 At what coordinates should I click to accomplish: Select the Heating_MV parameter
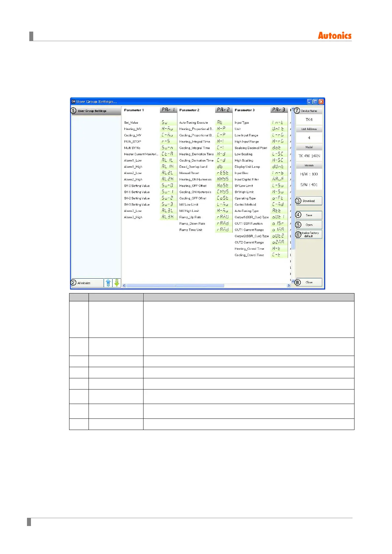(133, 129)
